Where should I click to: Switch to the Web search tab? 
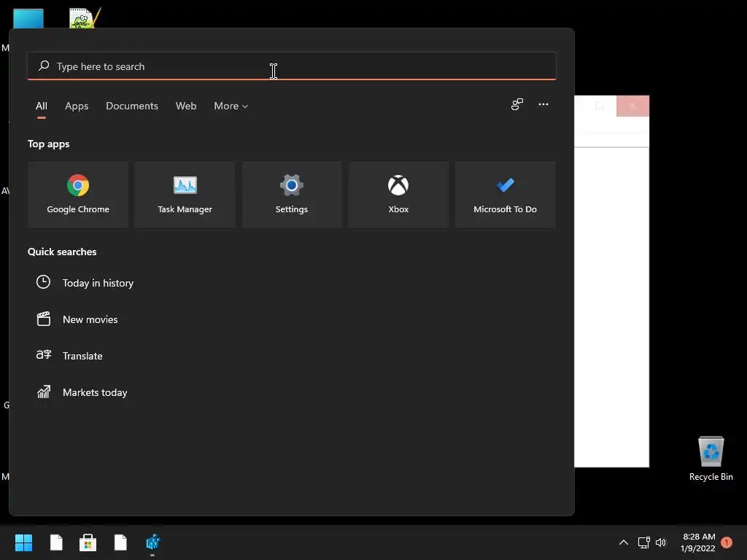click(186, 106)
